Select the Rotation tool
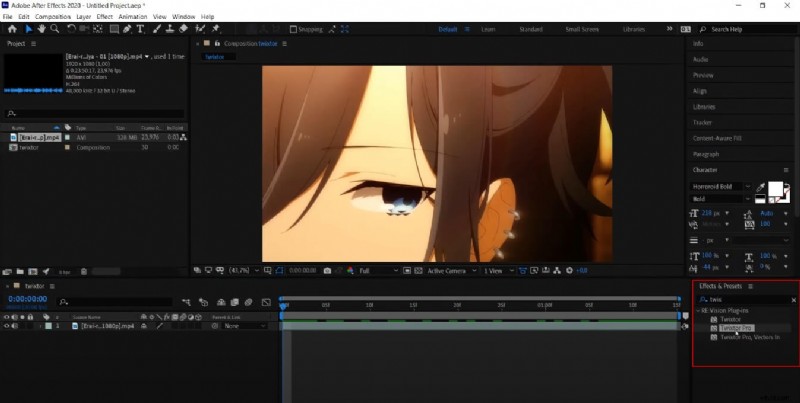 tap(71, 29)
